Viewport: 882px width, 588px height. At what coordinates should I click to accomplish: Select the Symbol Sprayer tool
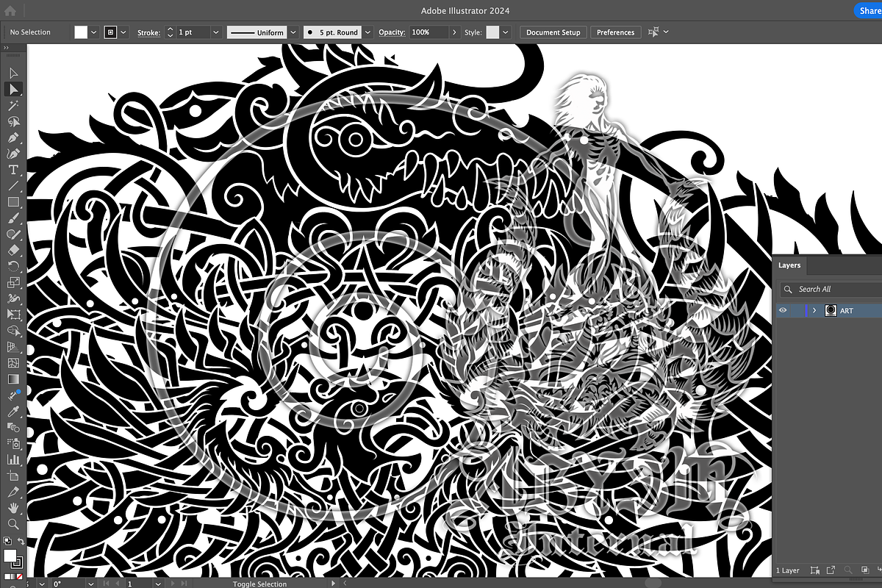(x=13, y=443)
